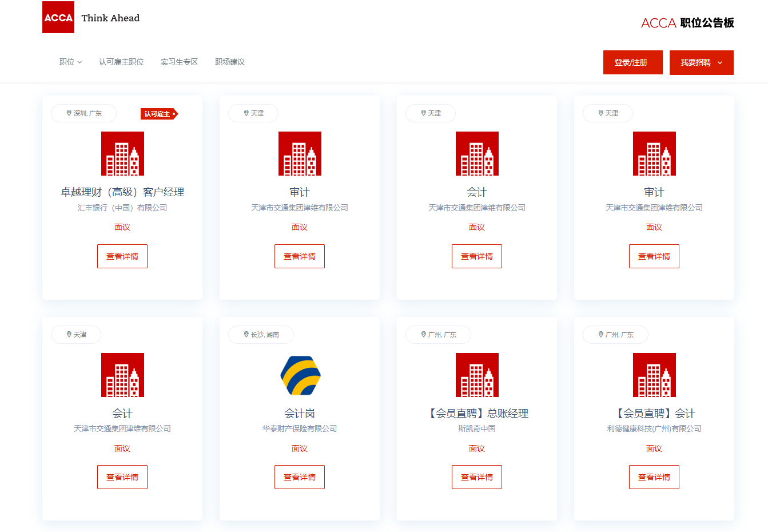View details for 卓越理财（高级）客户经理
The height and width of the screenshot is (532, 768).
(122, 256)
